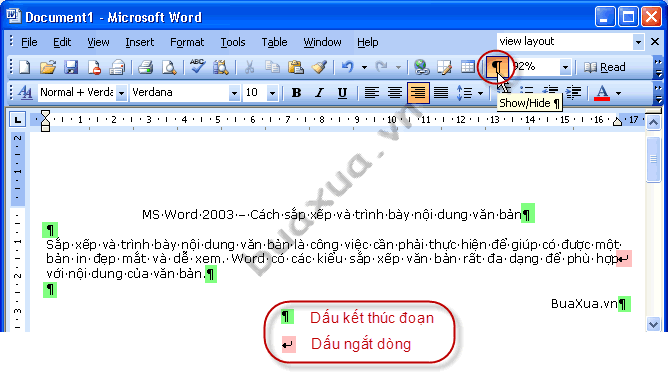Close the document with the menu bar X

(x=655, y=41)
